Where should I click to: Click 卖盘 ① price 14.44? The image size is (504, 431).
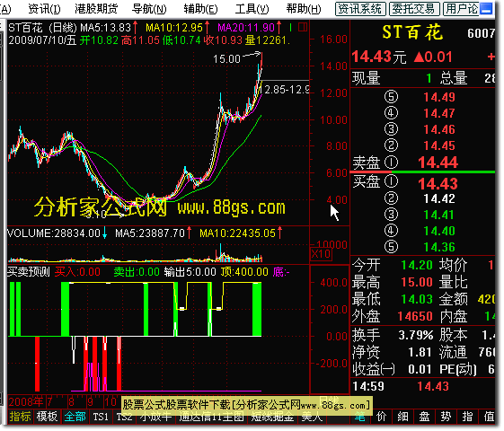[438, 163]
